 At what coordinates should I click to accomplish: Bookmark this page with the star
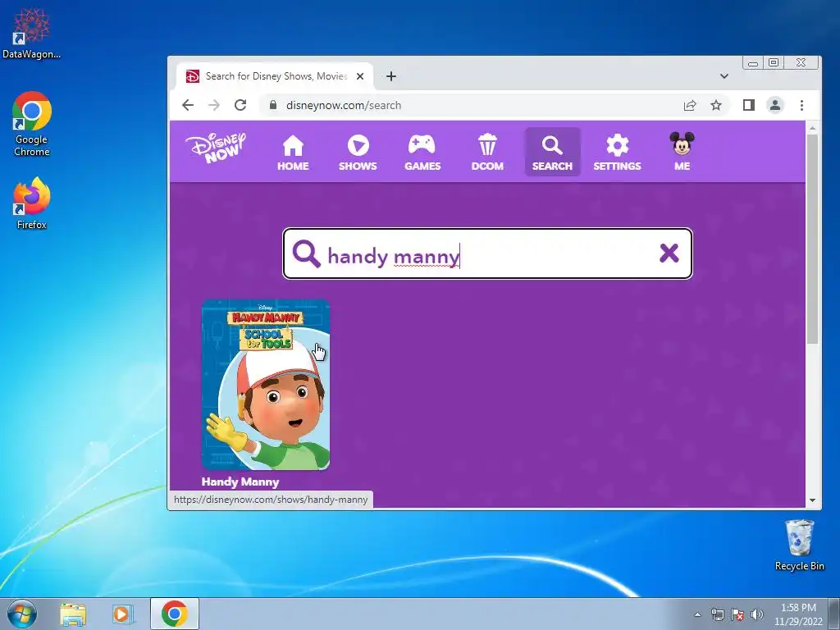tap(716, 105)
